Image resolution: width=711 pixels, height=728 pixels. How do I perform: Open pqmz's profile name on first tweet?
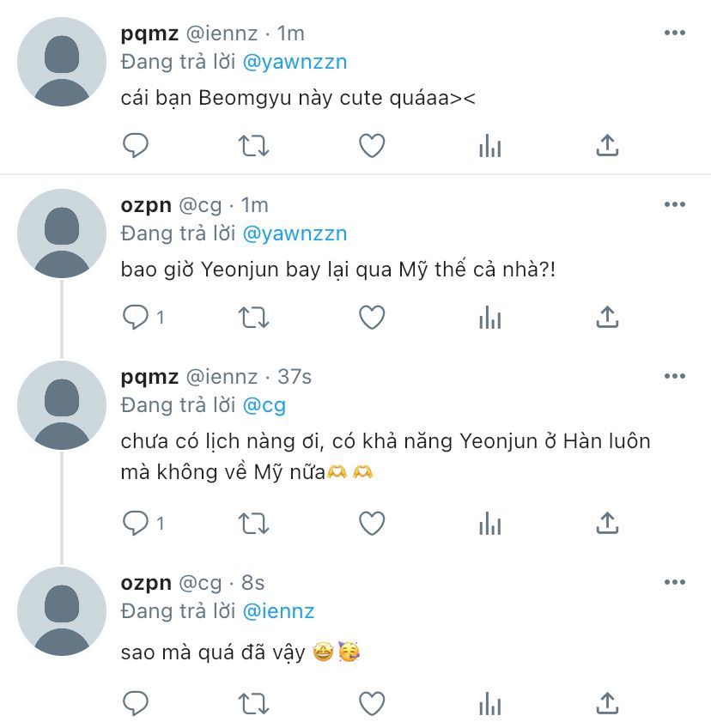(149, 33)
